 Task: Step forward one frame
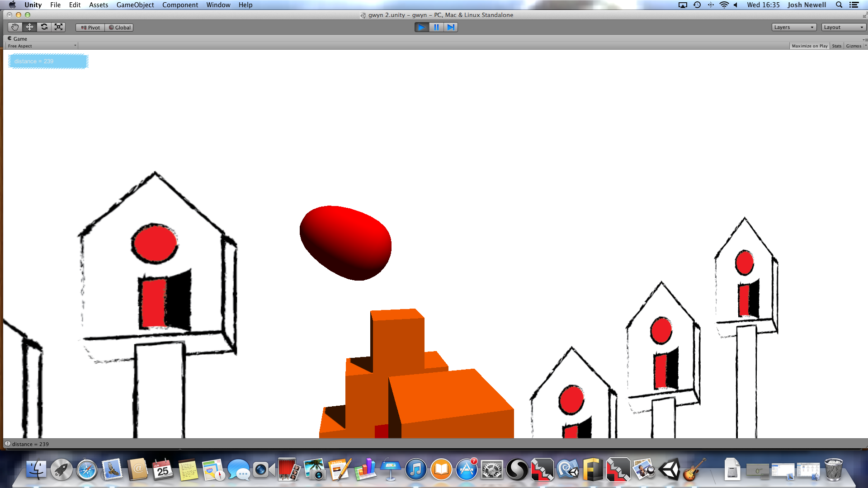(451, 27)
